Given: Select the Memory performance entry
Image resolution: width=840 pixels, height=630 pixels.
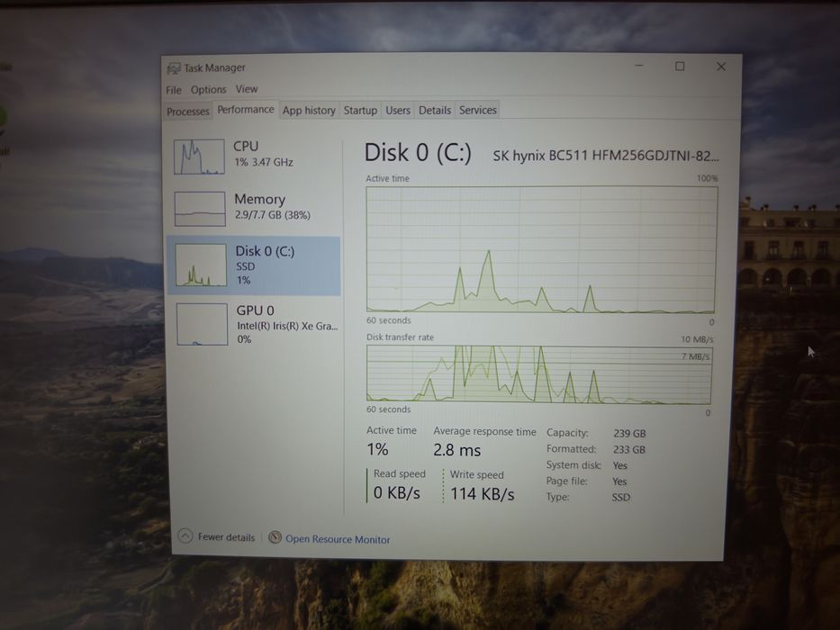Looking at the screenshot, I should click(254, 209).
